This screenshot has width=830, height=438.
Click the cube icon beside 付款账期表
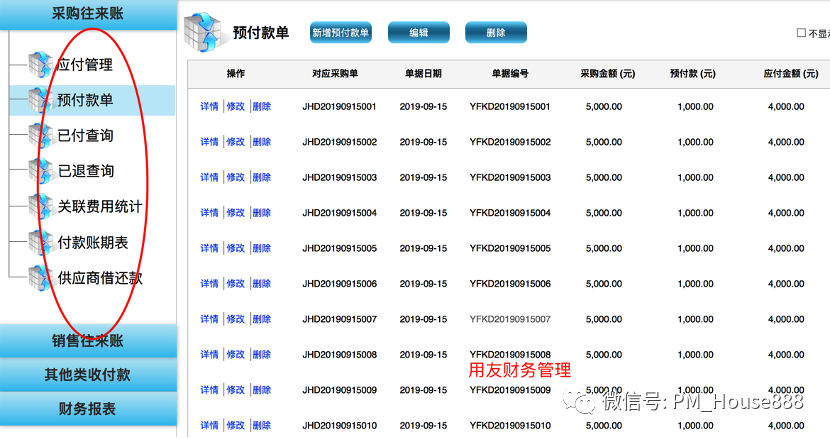[40, 241]
